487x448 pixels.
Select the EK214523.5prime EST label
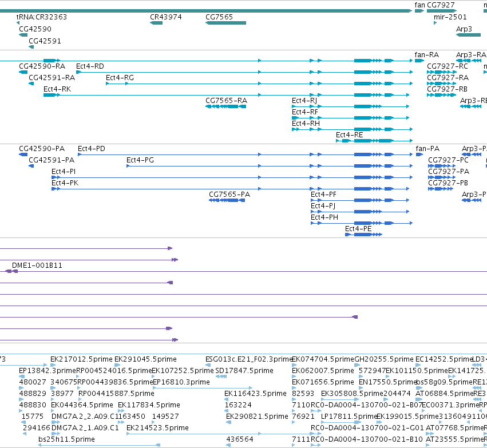click(157, 428)
